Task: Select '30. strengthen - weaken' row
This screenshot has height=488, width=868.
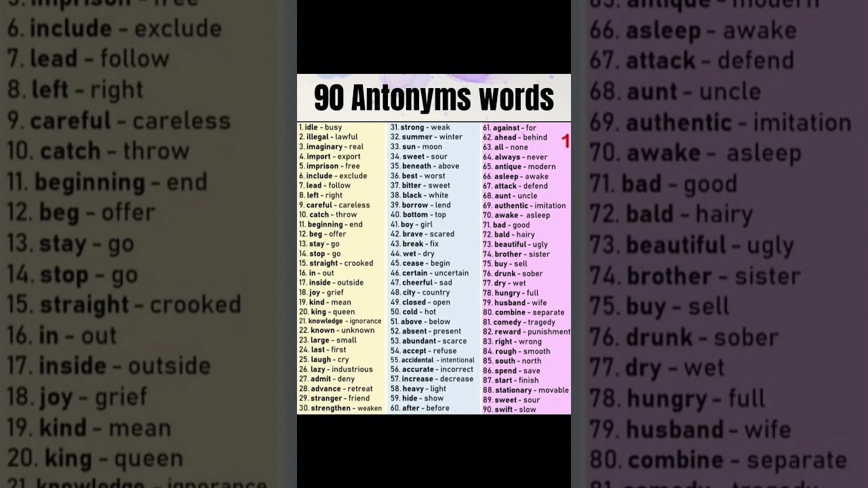Action: pos(340,408)
